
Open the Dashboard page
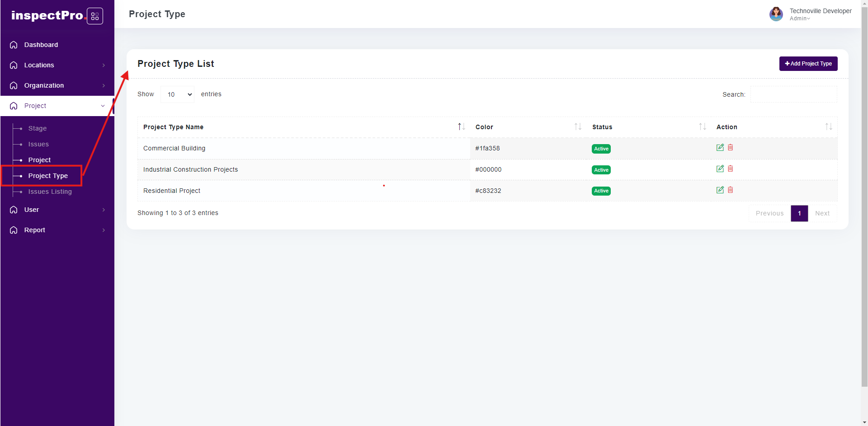click(x=41, y=45)
